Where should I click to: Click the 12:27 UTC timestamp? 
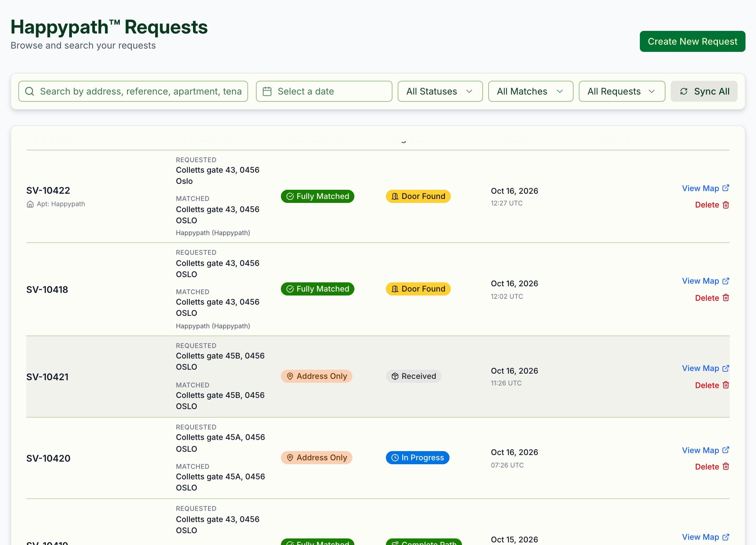click(507, 203)
